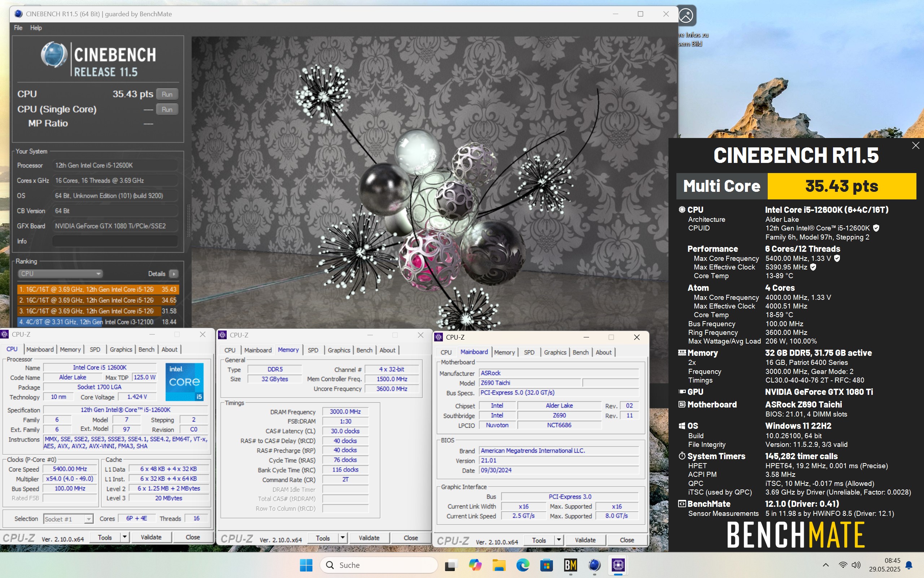The width and height of the screenshot is (924, 578).
Task: Click Tools button in Mainboard CPU-Z window
Action: tap(539, 540)
